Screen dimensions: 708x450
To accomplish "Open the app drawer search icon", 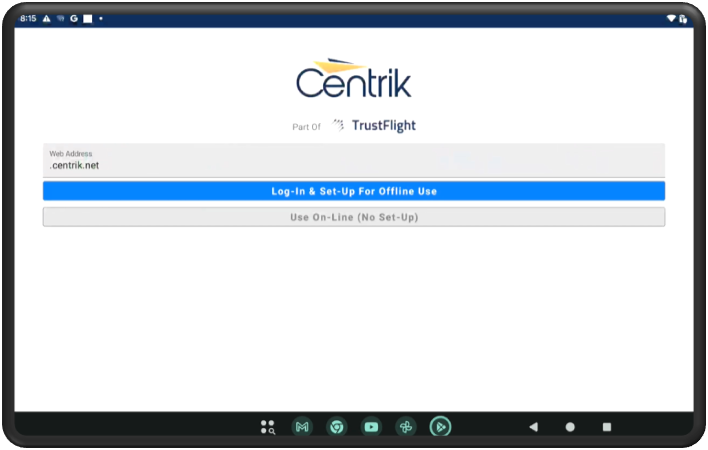I will (x=267, y=427).
